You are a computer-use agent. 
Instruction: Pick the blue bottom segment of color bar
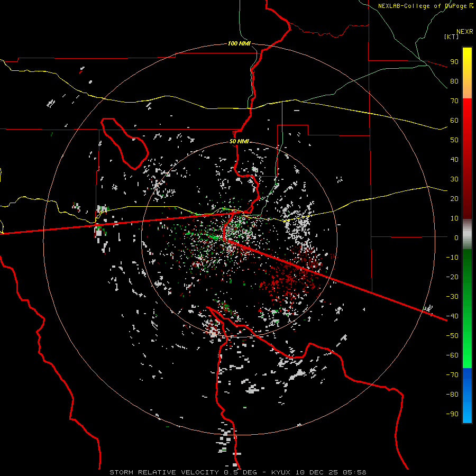(x=467, y=395)
